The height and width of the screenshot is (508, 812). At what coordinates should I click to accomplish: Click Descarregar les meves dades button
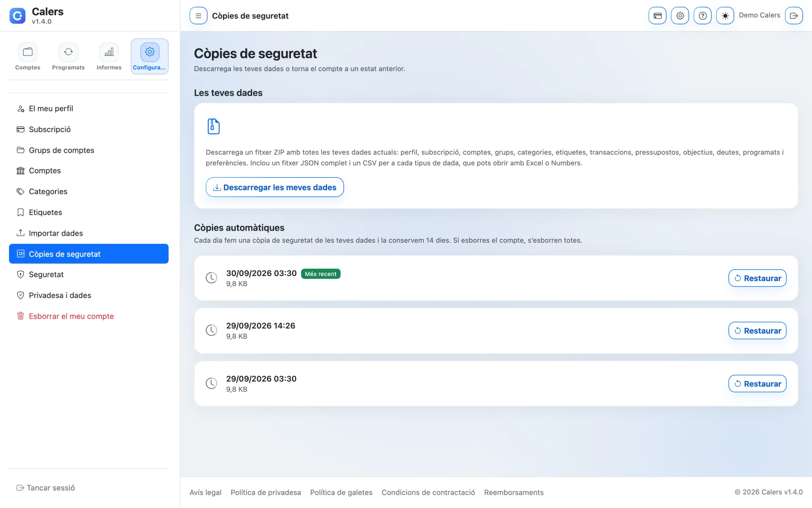point(274,187)
